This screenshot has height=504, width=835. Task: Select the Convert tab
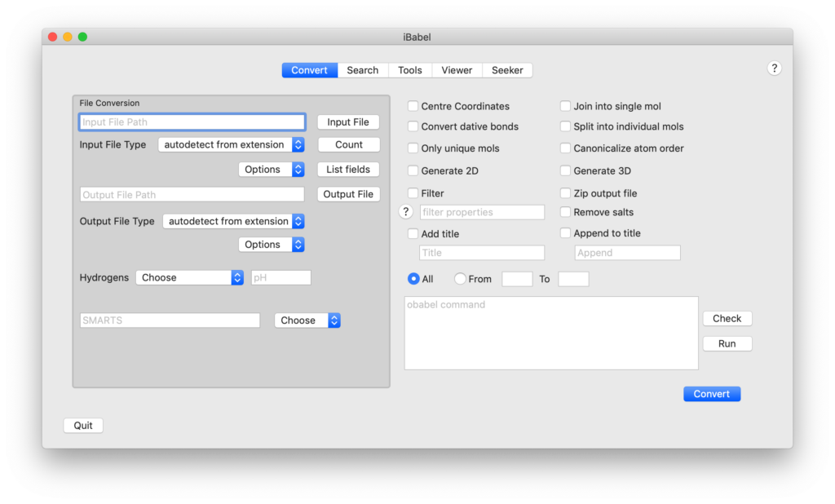coord(309,70)
